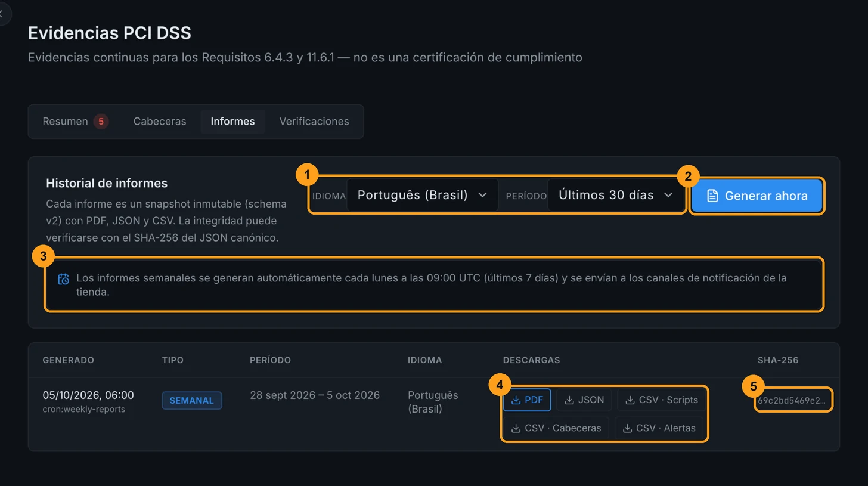
Task: Switch to the Cabeceras tab
Action: tap(160, 122)
